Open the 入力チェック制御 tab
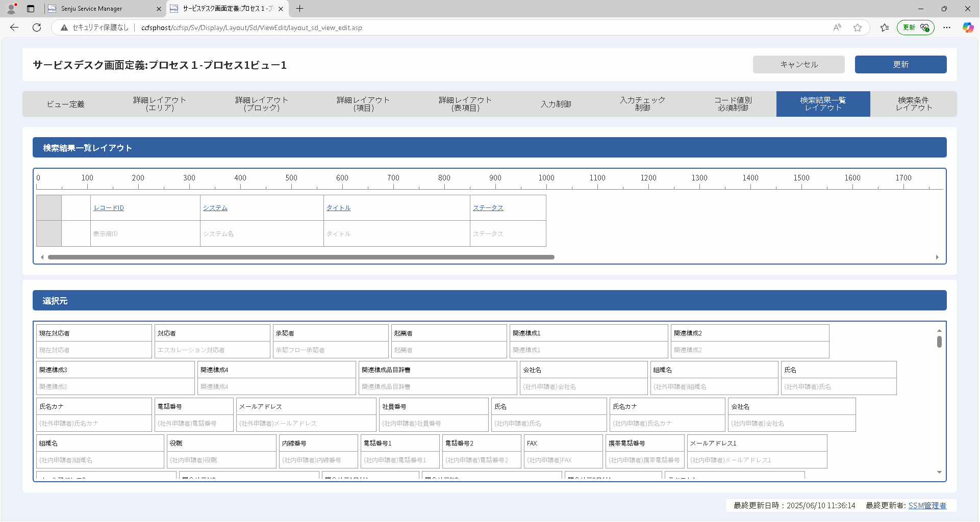This screenshot has width=980, height=522. pyautogui.click(x=642, y=104)
